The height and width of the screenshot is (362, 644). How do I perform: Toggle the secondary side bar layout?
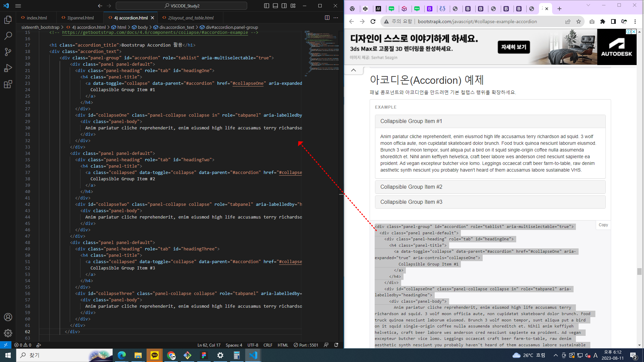[x=284, y=6]
